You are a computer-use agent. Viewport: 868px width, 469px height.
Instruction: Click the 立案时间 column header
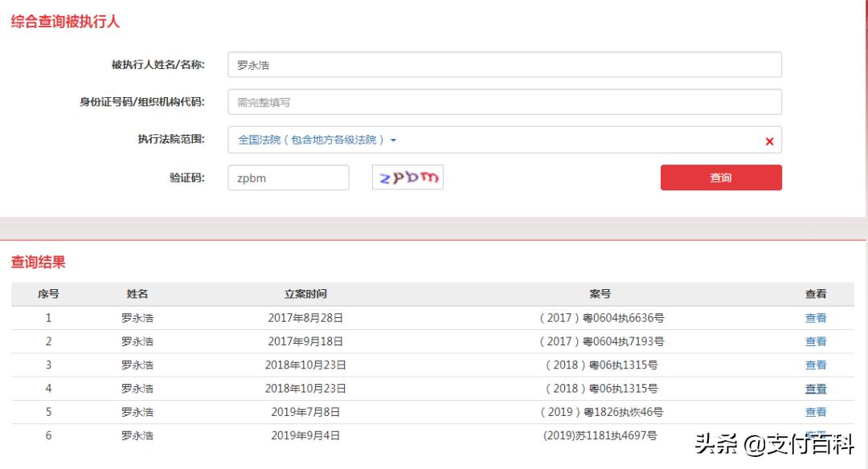pos(305,294)
